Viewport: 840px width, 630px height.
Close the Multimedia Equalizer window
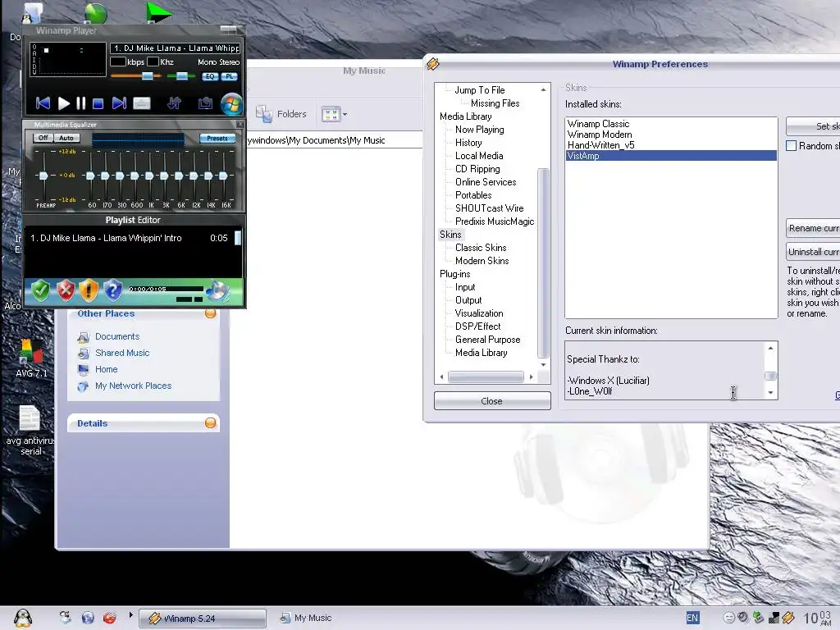pos(240,125)
